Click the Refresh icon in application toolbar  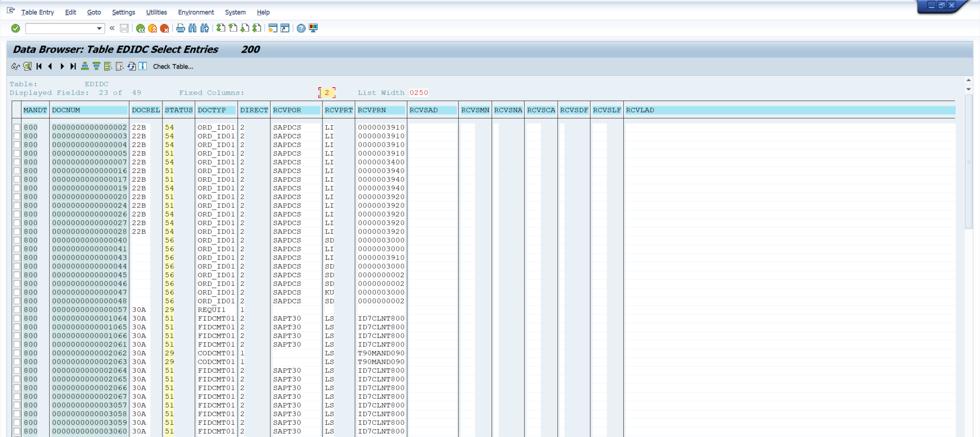click(x=131, y=66)
